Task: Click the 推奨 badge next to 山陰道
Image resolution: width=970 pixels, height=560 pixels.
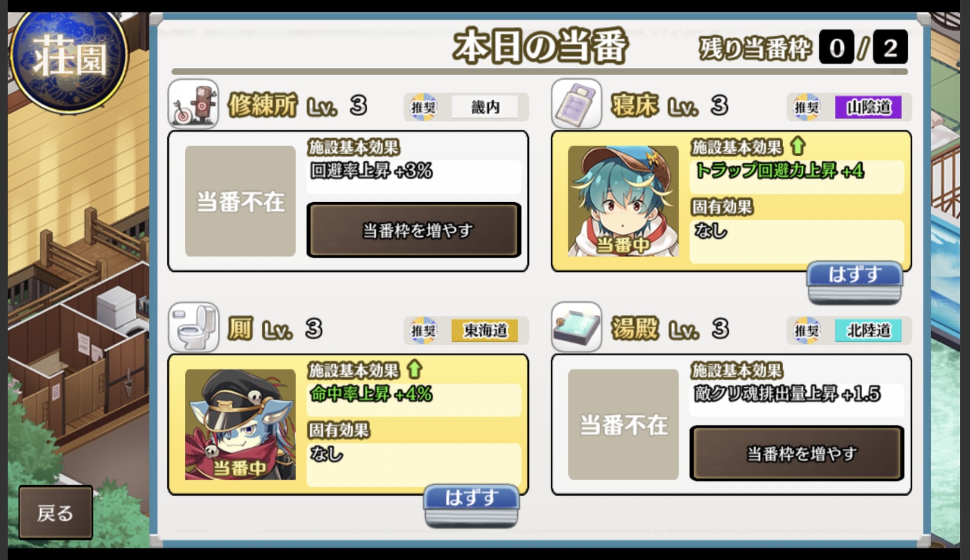Action: click(x=806, y=107)
